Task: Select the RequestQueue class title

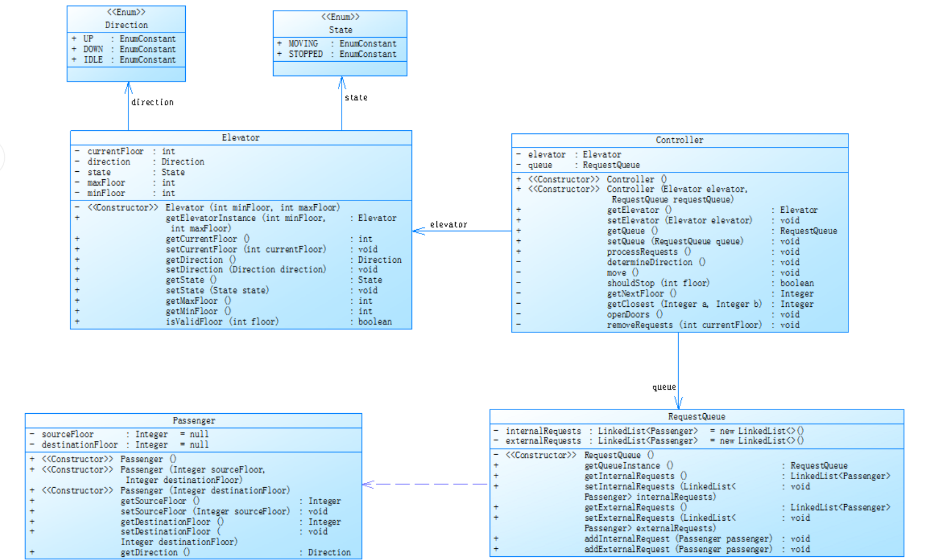Action: tap(696, 416)
